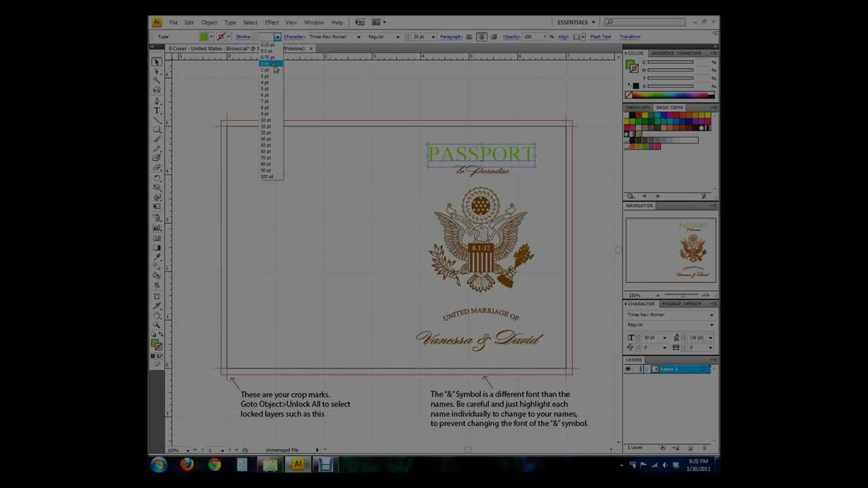Image resolution: width=868 pixels, height=488 pixels.
Task: Select the Direct Selection tool
Action: (x=157, y=71)
